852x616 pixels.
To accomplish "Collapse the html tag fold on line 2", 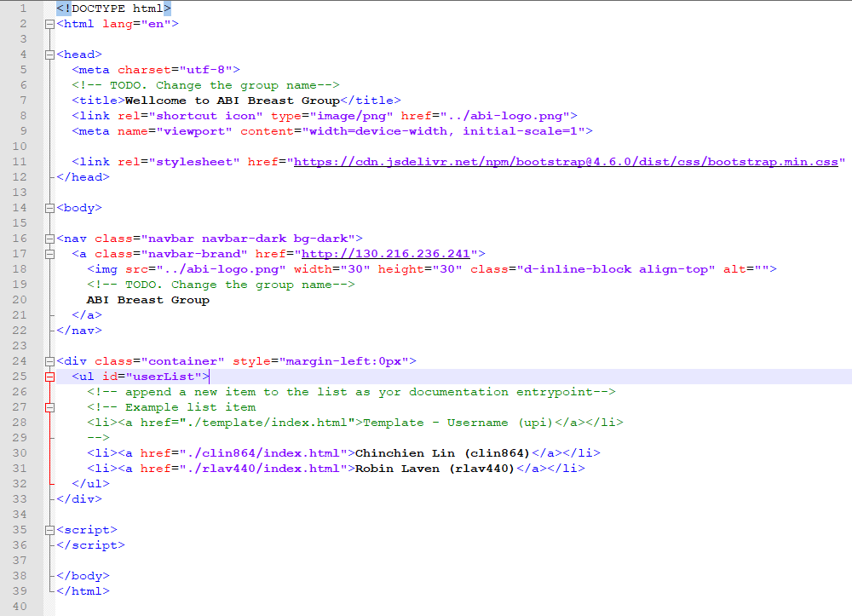I will 49,24.
